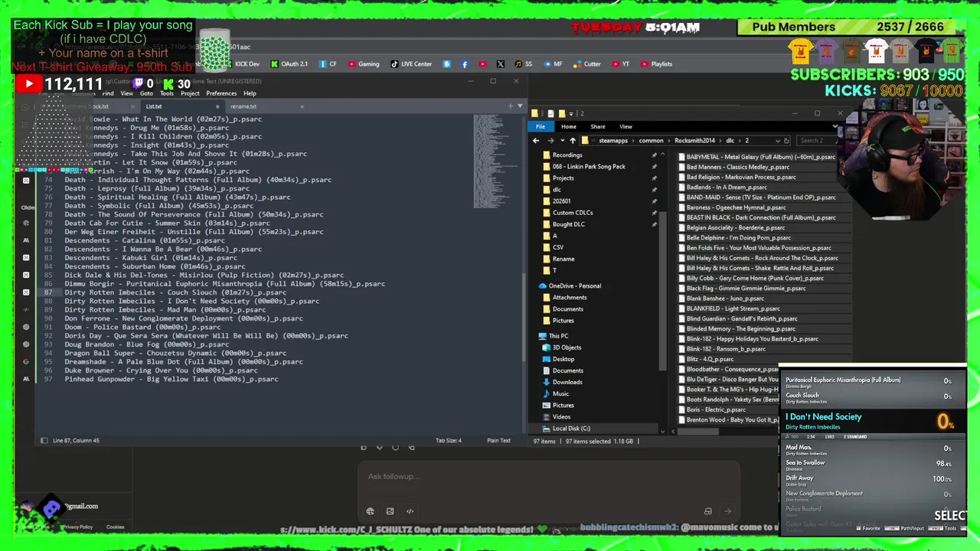Select Local Disk (C:) in sidebar
Viewport: 980px width, 551px height.
[571, 429]
